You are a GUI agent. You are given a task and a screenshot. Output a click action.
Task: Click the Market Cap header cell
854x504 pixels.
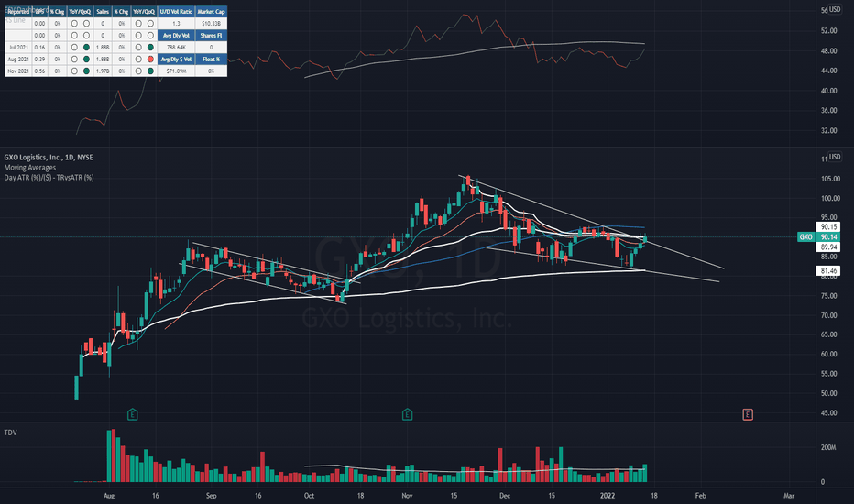point(212,11)
